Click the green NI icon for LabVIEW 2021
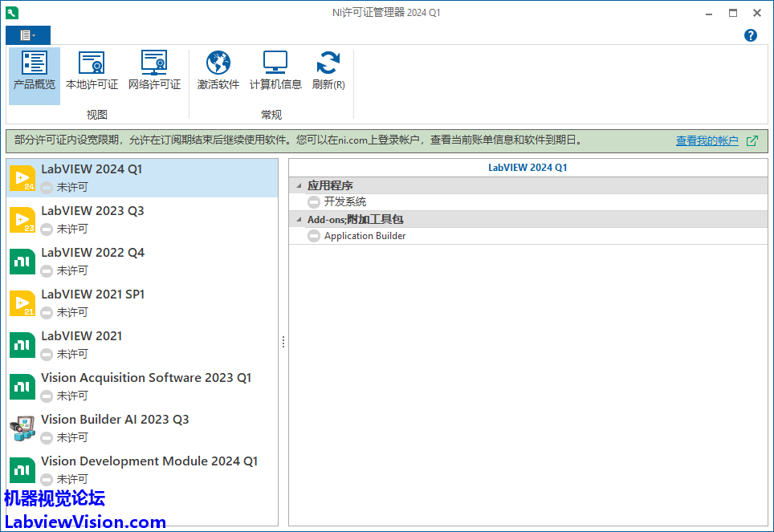The height and width of the screenshot is (532, 774). (22, 344)
